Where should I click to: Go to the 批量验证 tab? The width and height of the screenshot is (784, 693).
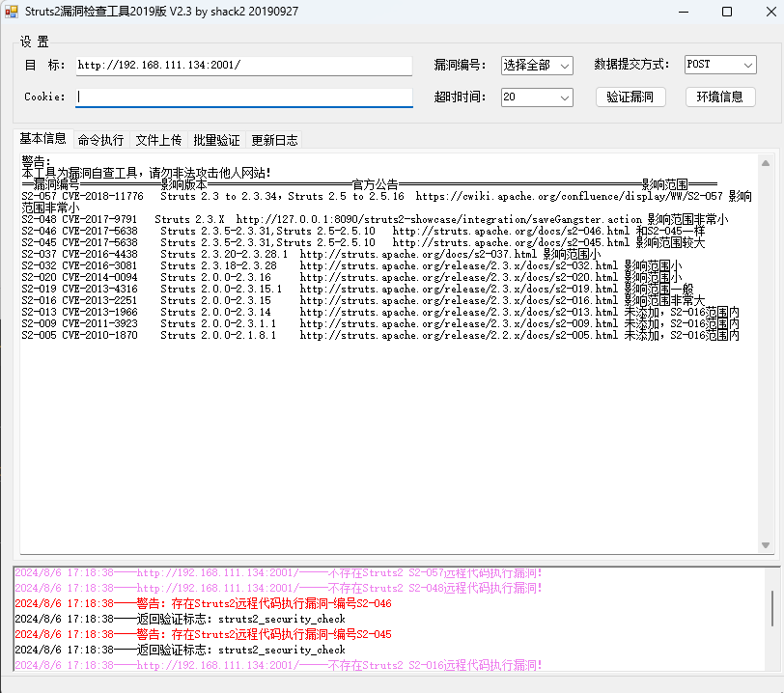pyautogui.click(x=216, y=140)
